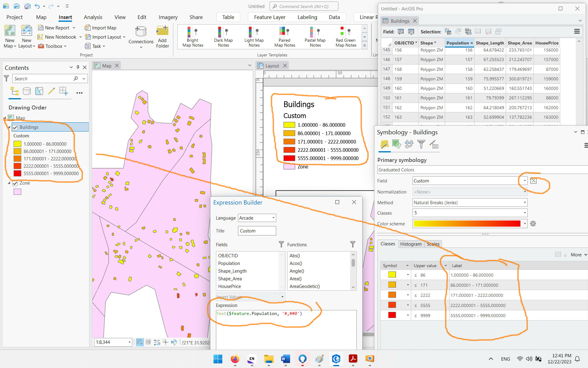The image size is (588, 368).
Task: Click the More button in the Classes pane
Action: 577,255
